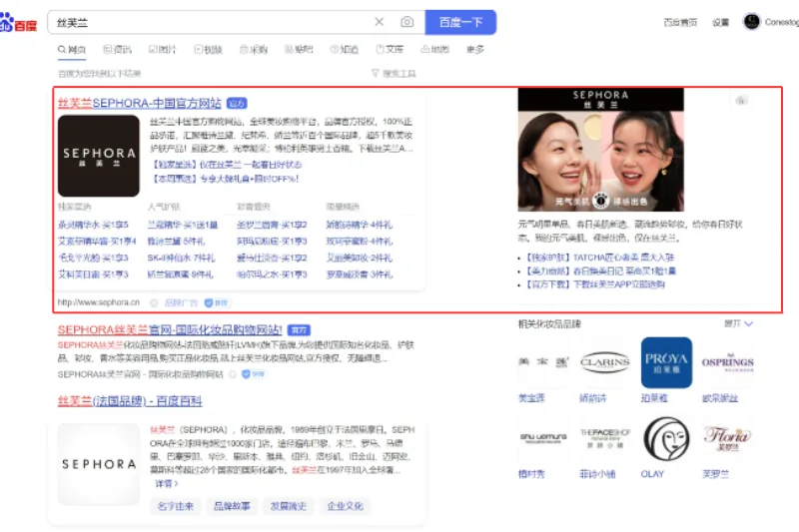Switch to the 资讯 tab
This screenshot has width=799, height=532.
pyautogui.click(x=117, y=49)
